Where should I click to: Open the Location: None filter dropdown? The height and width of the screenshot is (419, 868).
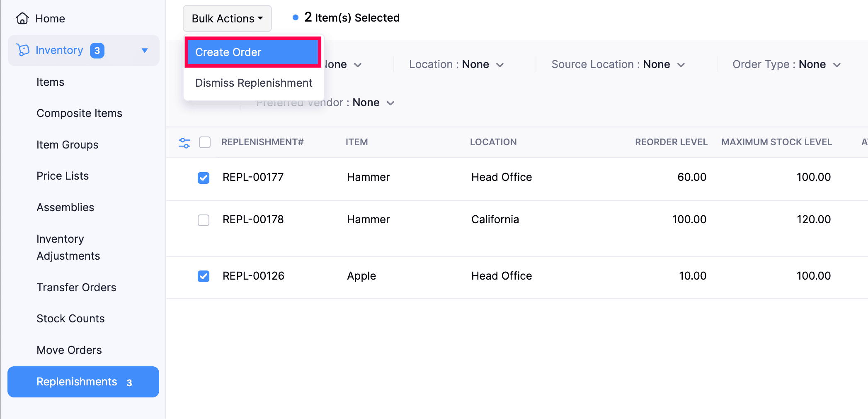[456, 64]
